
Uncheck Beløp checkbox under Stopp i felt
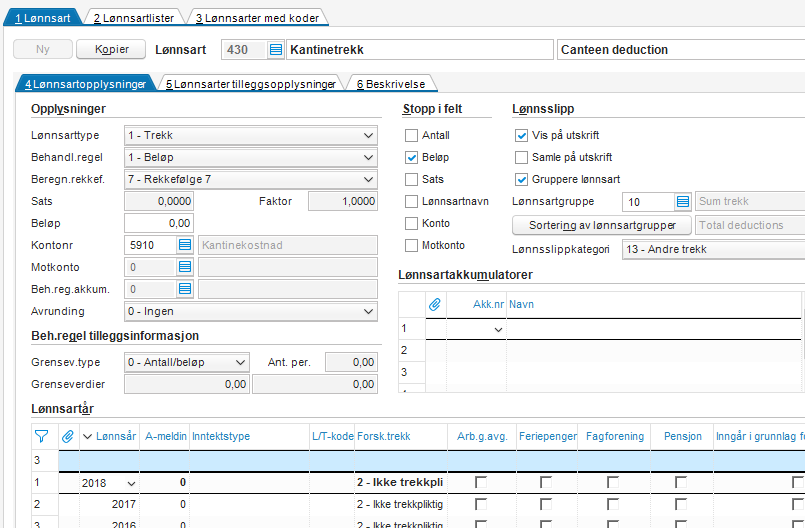click(x=411, y=157)
